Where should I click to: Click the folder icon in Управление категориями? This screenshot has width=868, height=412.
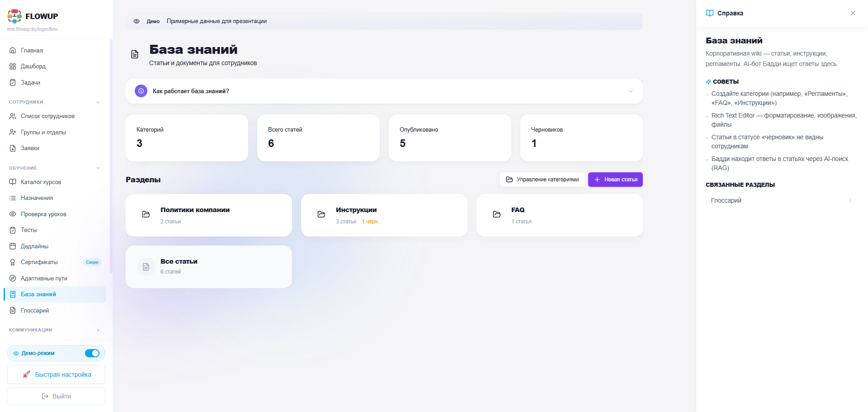pos(509,180)
